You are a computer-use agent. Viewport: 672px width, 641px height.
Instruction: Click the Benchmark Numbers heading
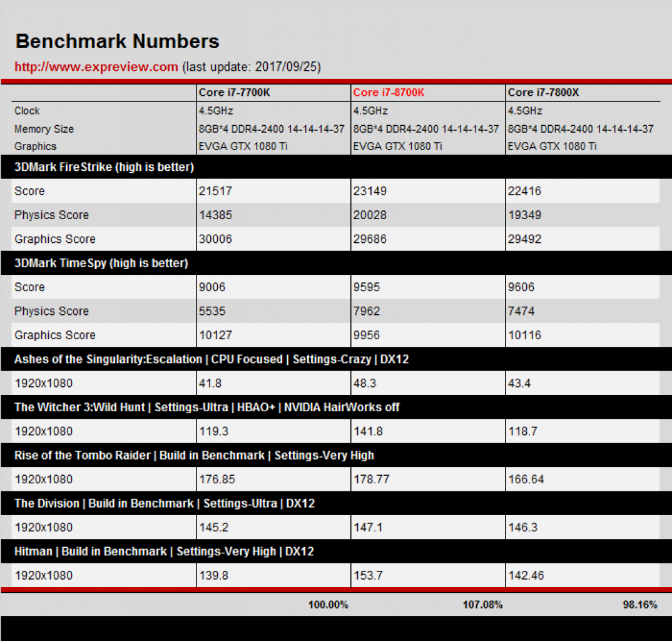[x=118, y=41]
